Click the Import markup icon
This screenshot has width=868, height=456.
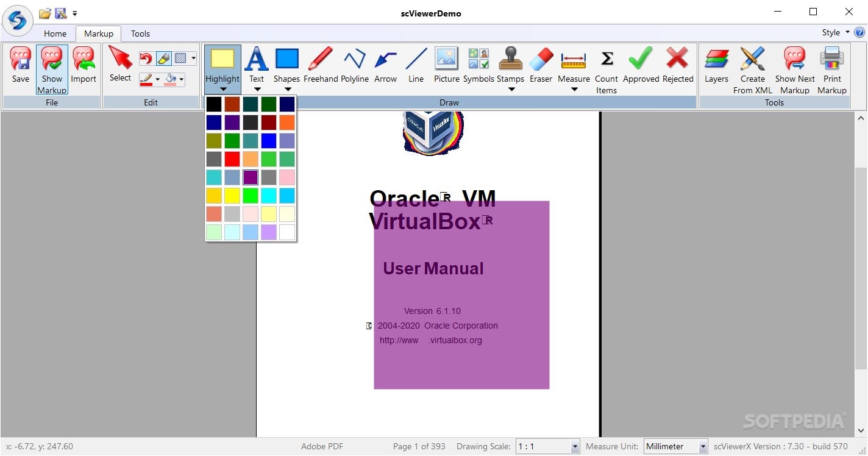84,65
